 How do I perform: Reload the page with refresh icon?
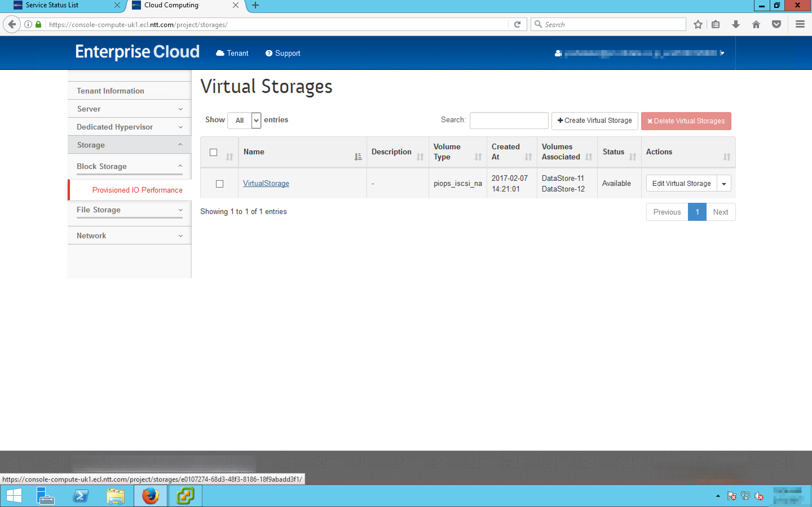517,25
